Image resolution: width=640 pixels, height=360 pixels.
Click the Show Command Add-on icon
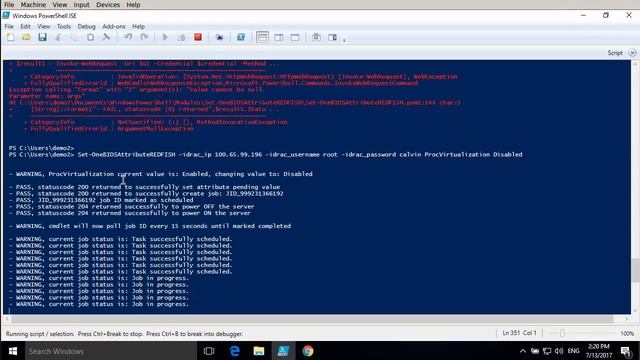pos(333,37)
